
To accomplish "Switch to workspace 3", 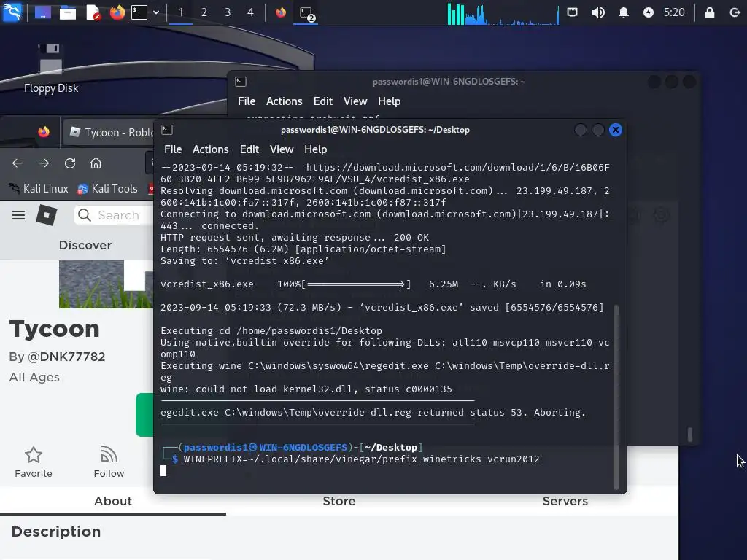I will click(x=228, y=12).
